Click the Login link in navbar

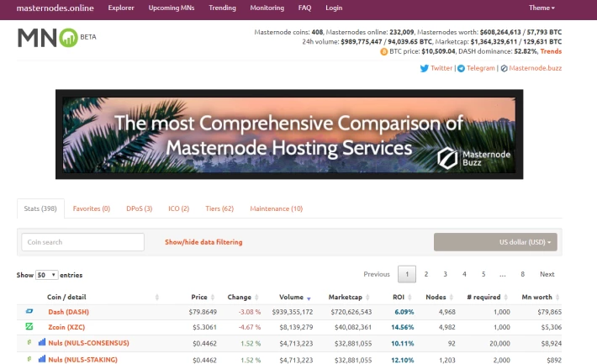[334, 8]
